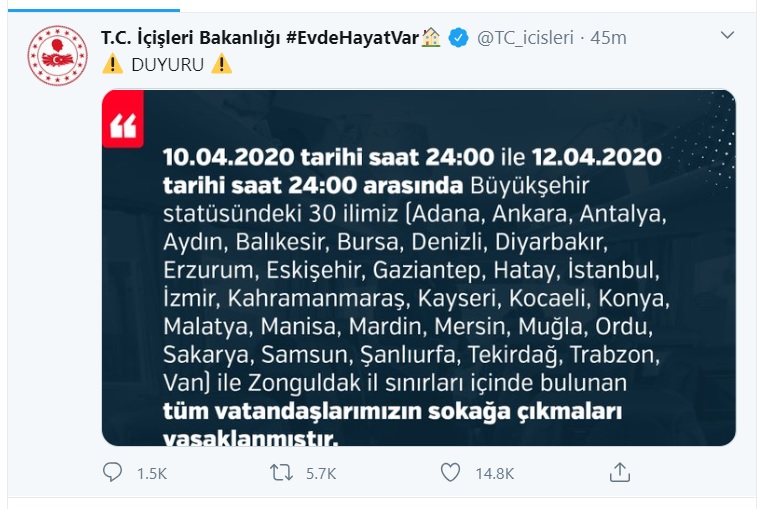Click the blue verified badge

[x=458, y=38]
